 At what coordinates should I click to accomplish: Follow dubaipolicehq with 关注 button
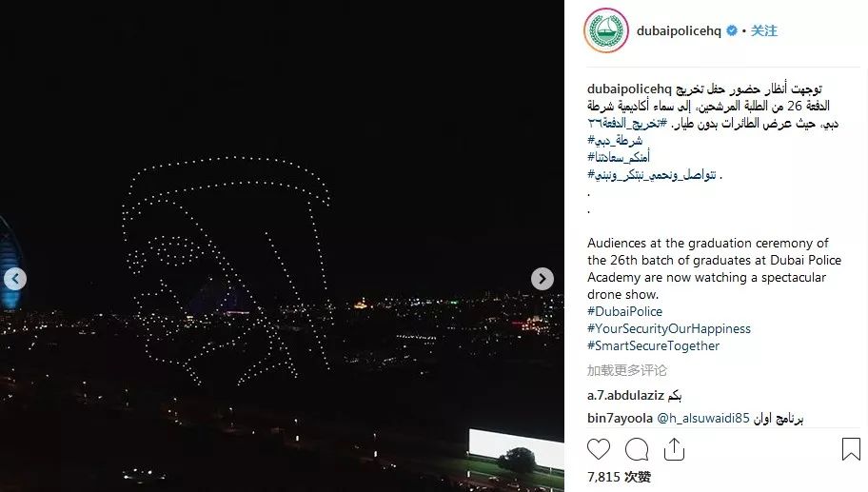coord(764,31)
